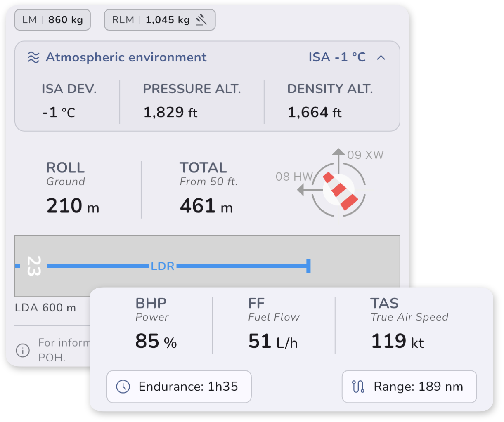
Task: Click the runway 23 number marking
Action: tap(34, 266)
